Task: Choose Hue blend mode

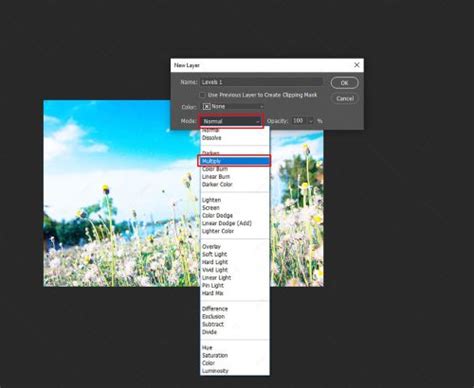Action: click(235, 348)
